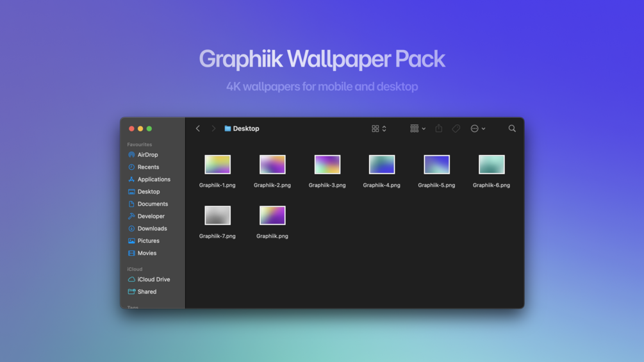Open Downloads label in sidebar
The width and height of the screenshot is (644, 362).
tap(153, 229)
